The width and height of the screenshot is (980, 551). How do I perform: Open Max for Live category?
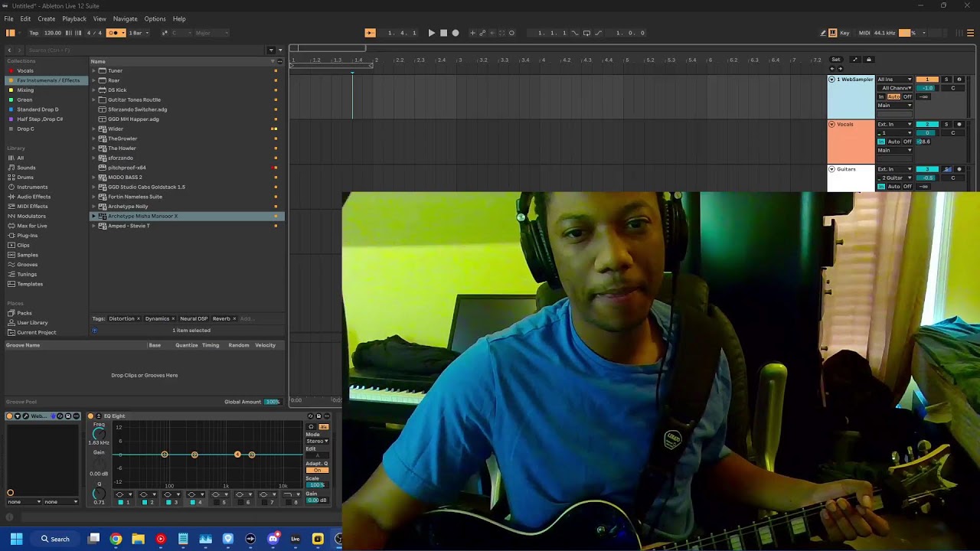(32, 226)
